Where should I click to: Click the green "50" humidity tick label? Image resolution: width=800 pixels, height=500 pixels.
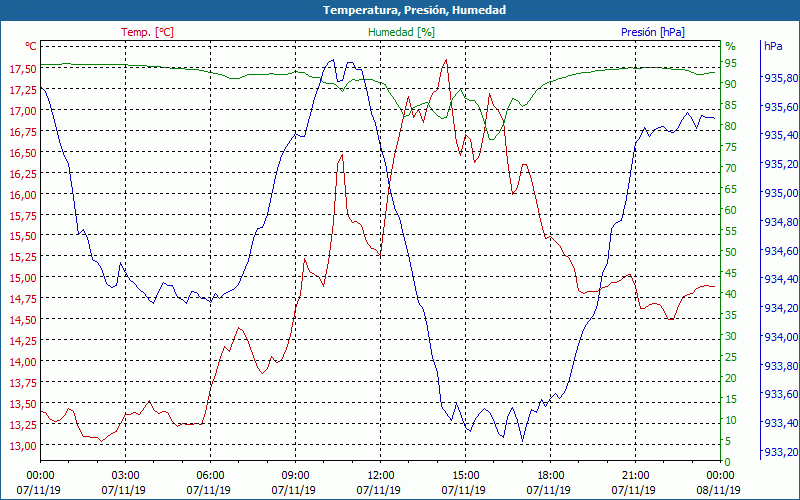click(x=731, y=252)
